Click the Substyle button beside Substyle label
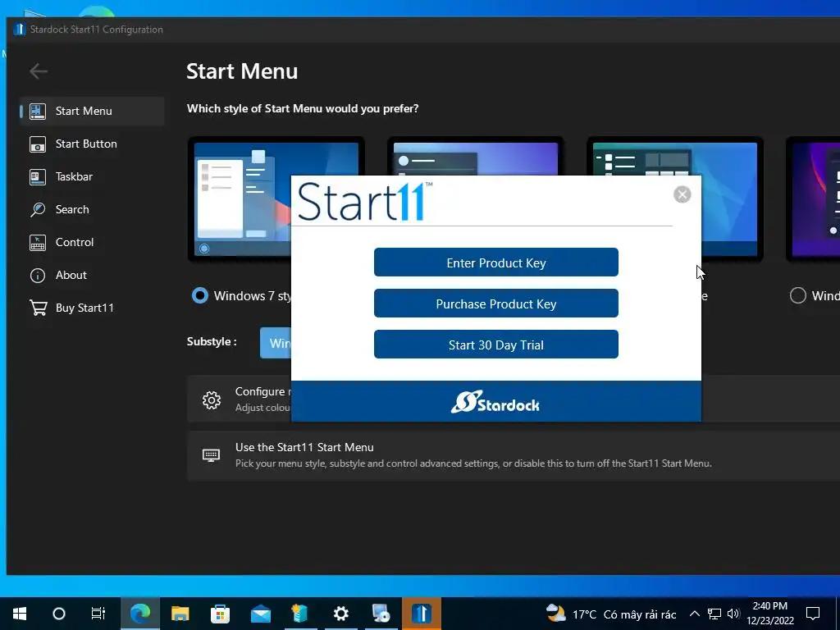840x630 pixels. click(276, 343)
